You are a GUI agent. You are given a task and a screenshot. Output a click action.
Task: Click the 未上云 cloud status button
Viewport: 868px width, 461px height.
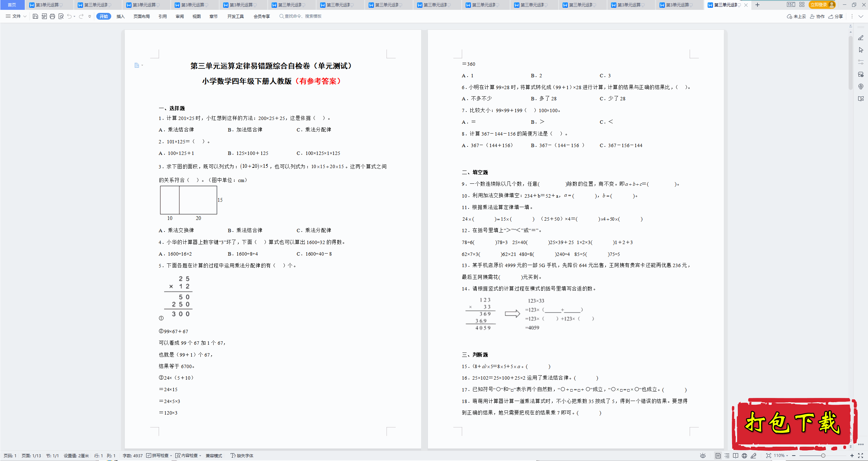(x=796, y=16)
